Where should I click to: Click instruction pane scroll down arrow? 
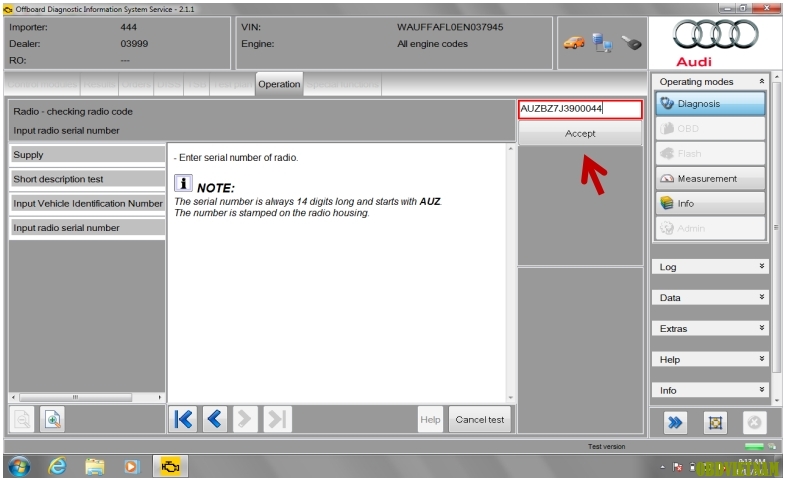[x=511, y=398]
